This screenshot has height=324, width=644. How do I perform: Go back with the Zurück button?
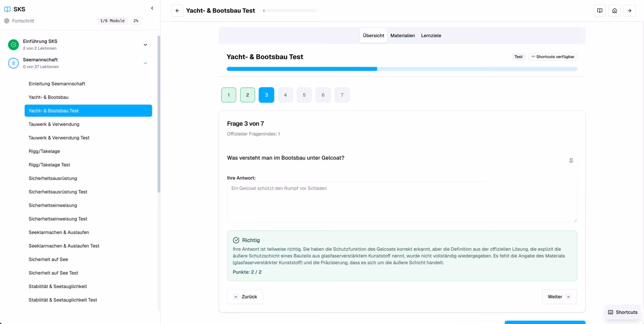coord(245,297)
